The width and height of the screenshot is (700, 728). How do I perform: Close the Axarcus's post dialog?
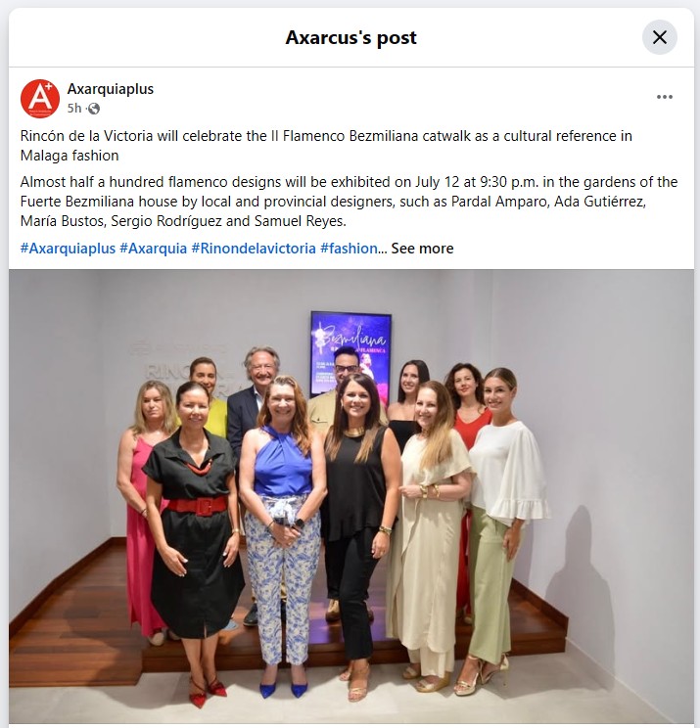tap(660, 37)
